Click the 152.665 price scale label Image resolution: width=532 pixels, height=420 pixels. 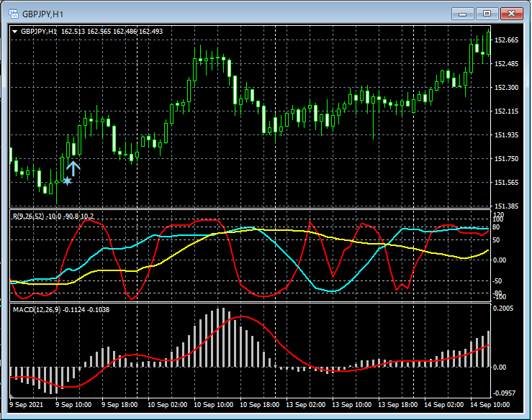click(508, 40)
